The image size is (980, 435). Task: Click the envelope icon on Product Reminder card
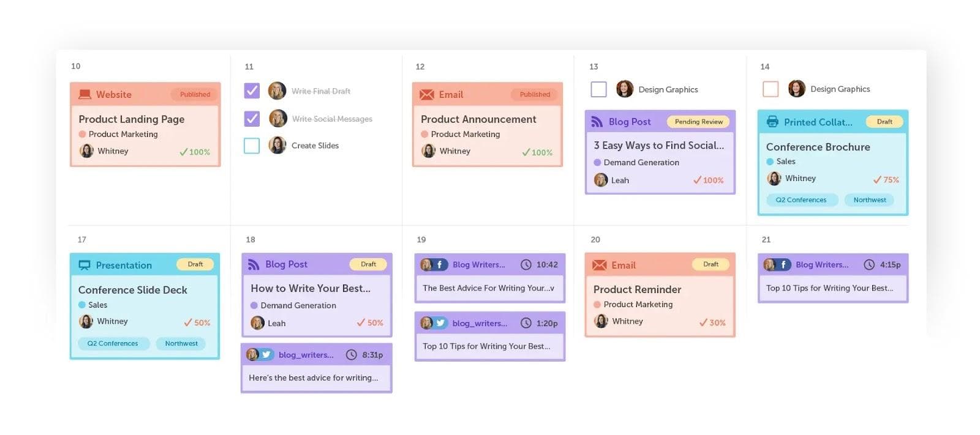[599, 265]
